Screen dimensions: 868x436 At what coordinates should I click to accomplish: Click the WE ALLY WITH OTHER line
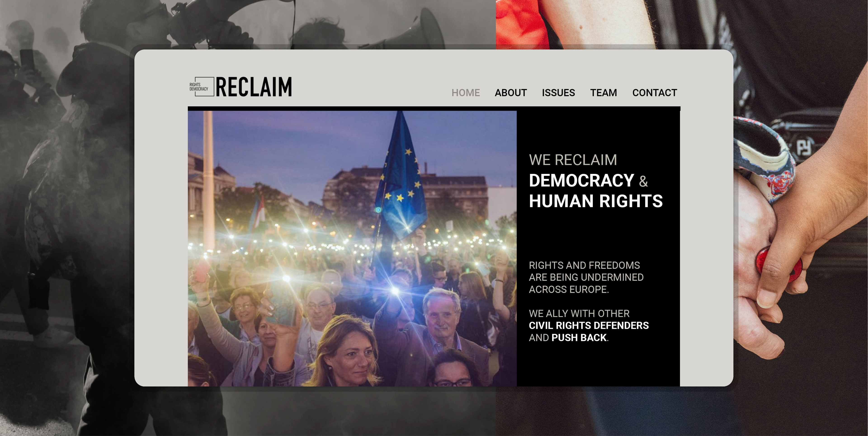pyautogui.click(x=579, y=313)
